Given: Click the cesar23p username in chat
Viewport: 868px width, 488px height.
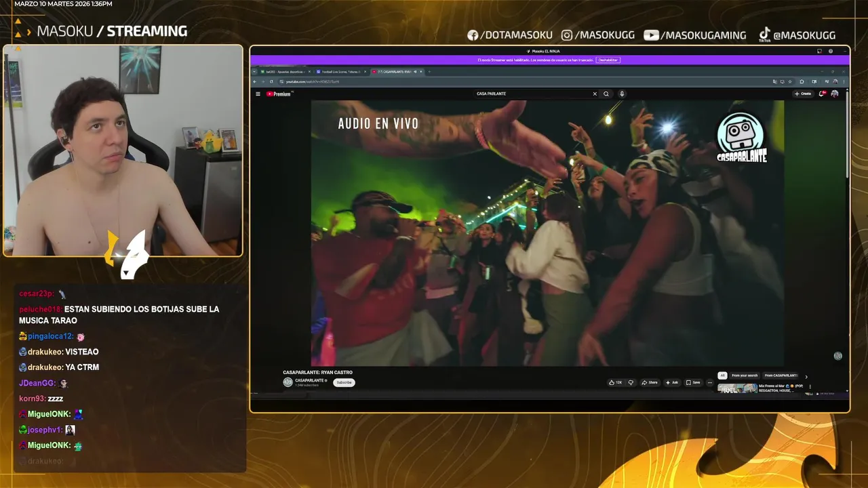Looking at the screenshot, I should (36, 293).
